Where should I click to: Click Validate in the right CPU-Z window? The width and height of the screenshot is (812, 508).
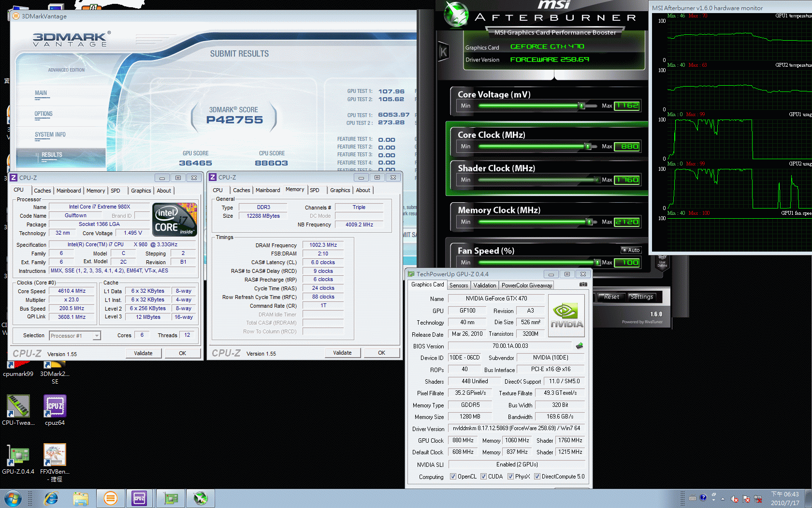tap(342, 353)
